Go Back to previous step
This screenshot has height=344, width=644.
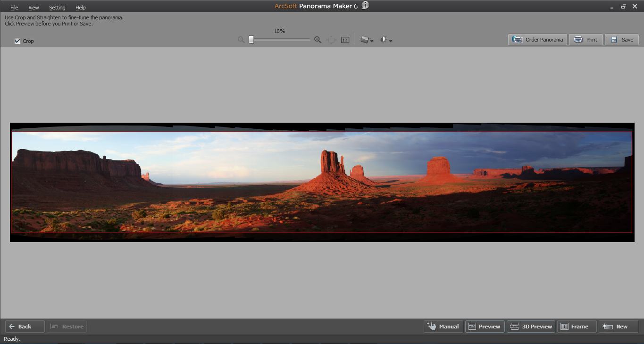(x=25, y=327)
